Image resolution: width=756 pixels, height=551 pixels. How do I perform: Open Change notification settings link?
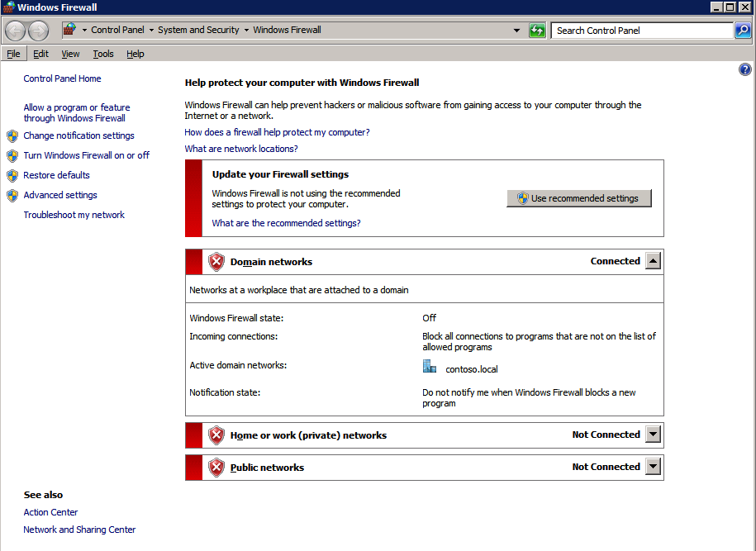(x=78, y=135)
